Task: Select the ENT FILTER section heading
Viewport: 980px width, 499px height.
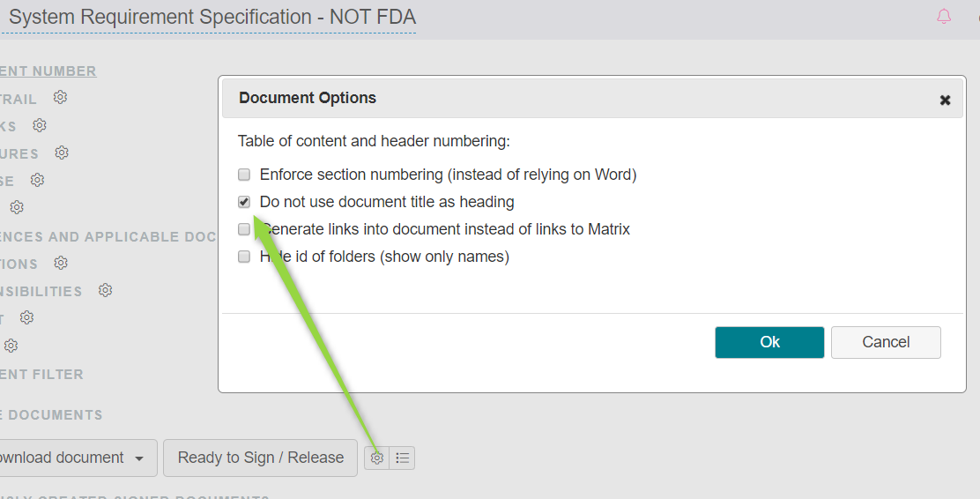Action: (42, 375)
